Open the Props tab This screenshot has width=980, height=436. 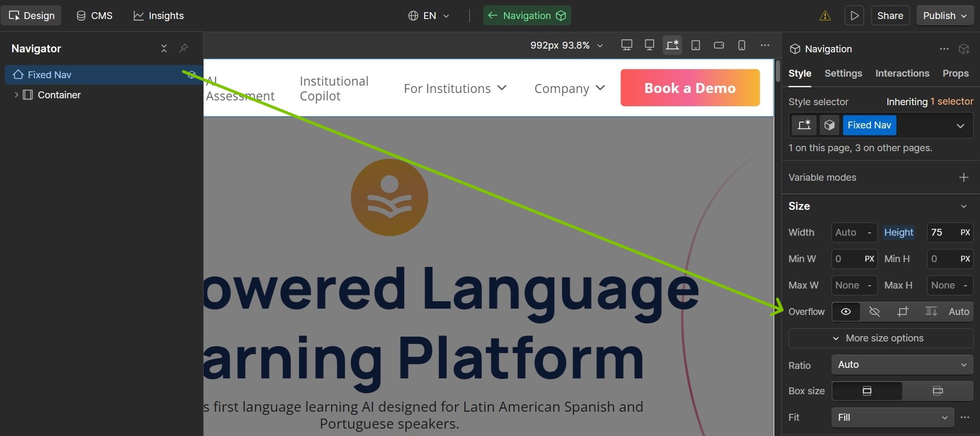[x=956, y=73]
